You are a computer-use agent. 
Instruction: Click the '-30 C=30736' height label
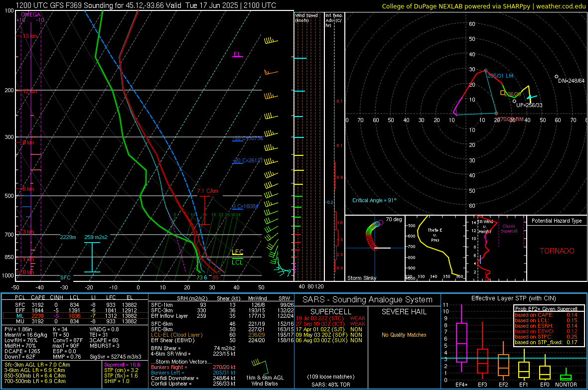(248, 138)
